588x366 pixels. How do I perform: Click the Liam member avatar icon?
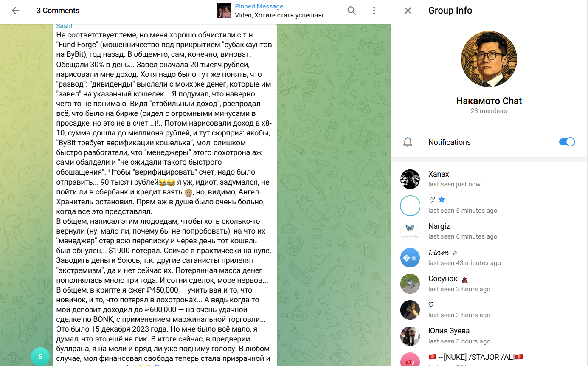pyautogui.click(x=410, y=258)
